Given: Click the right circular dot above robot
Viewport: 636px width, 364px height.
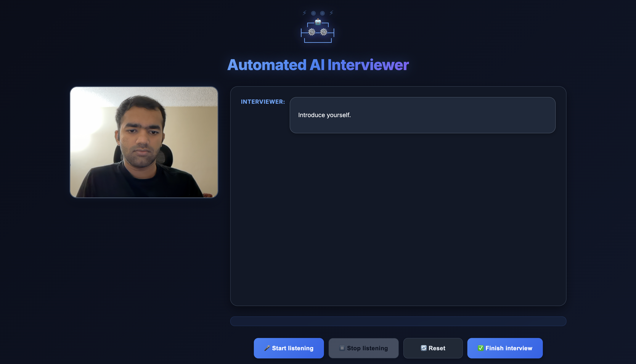Looking at the screenshot, I should (x=322, y=13).
